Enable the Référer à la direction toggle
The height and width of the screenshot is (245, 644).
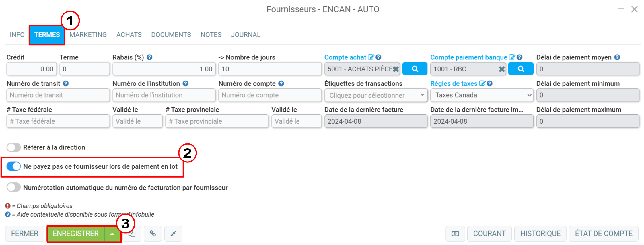coord(13,147)
